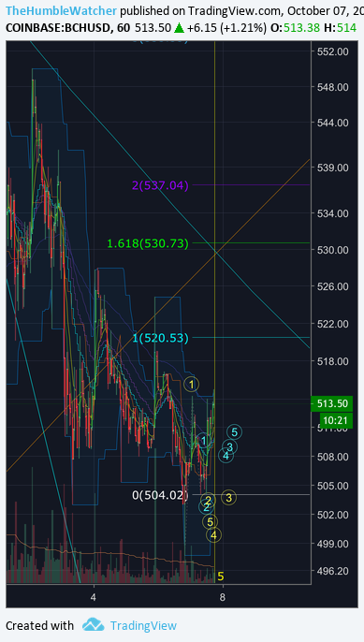This screenshot has height=642, width=364.
Task: Click the 544.00 price axis label
Action: point(333,123)
